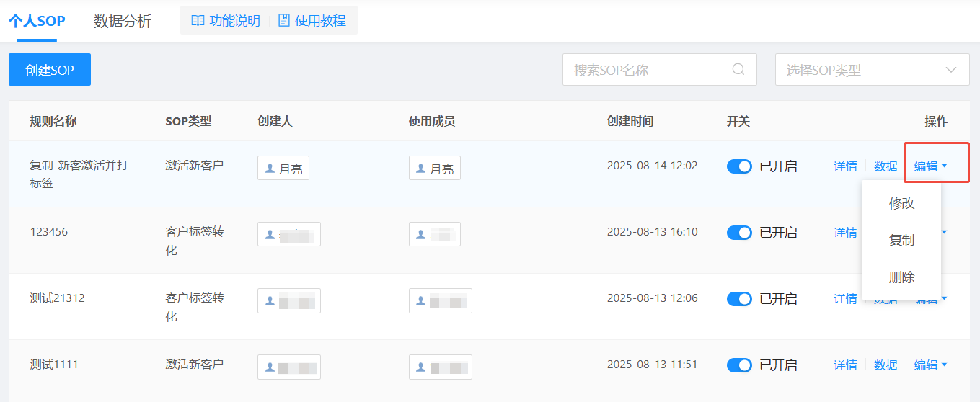980x402 pixels.
Task: Toggle the switch for 复制-新客激活并打标签
Action: pos(739,166)
